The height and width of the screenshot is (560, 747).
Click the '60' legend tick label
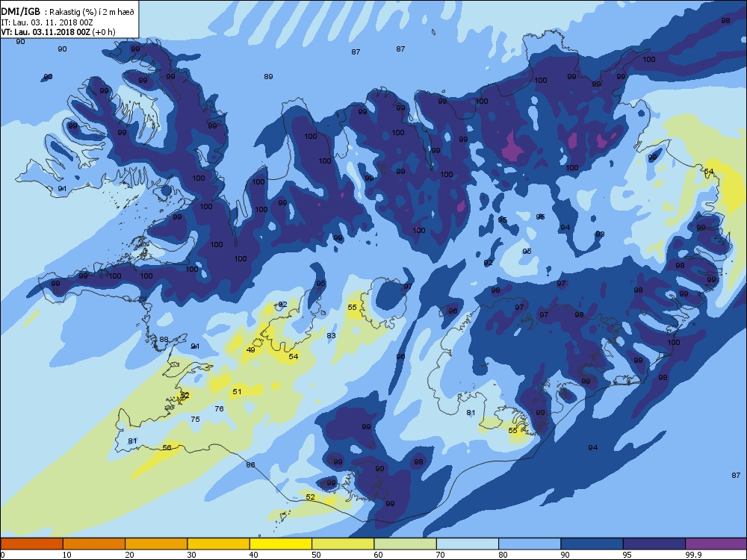pos(378,555)
